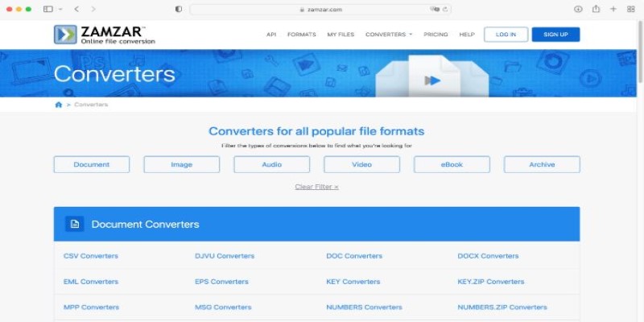Click the LOG IN button
Image resolution: width=644 pixels, height=322 pixels.
tap(506, 35)
